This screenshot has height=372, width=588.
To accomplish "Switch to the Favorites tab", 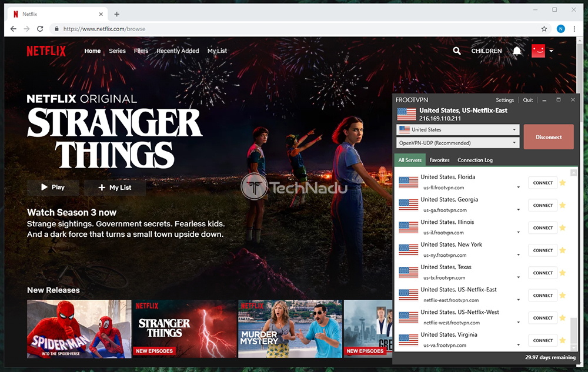I will pos(439,160).
